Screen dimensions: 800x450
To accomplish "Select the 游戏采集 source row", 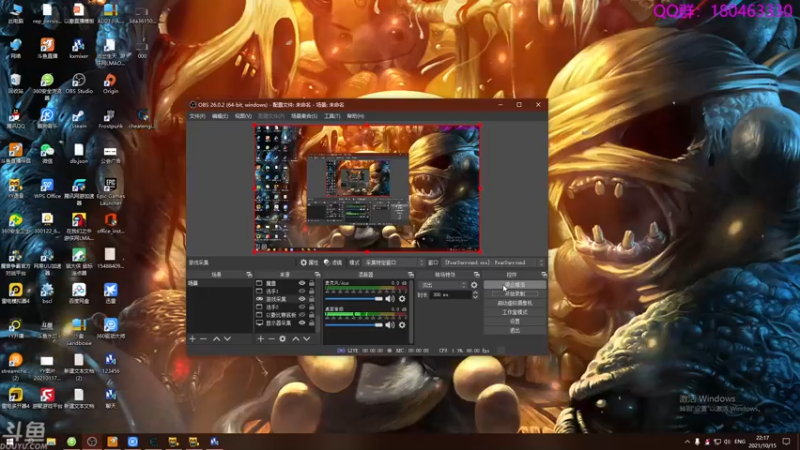I will coord(286,299).
